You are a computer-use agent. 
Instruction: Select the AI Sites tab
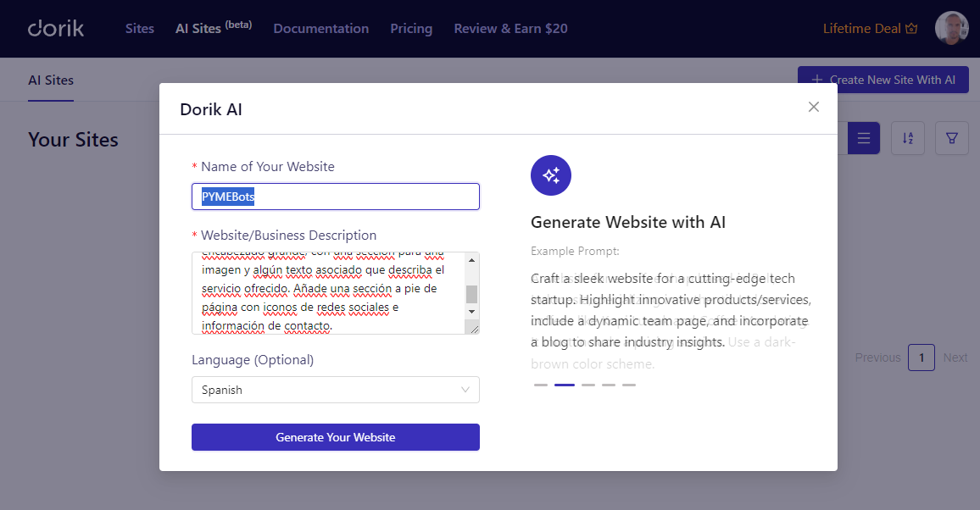pyautogui.click(x=51, y=80)
